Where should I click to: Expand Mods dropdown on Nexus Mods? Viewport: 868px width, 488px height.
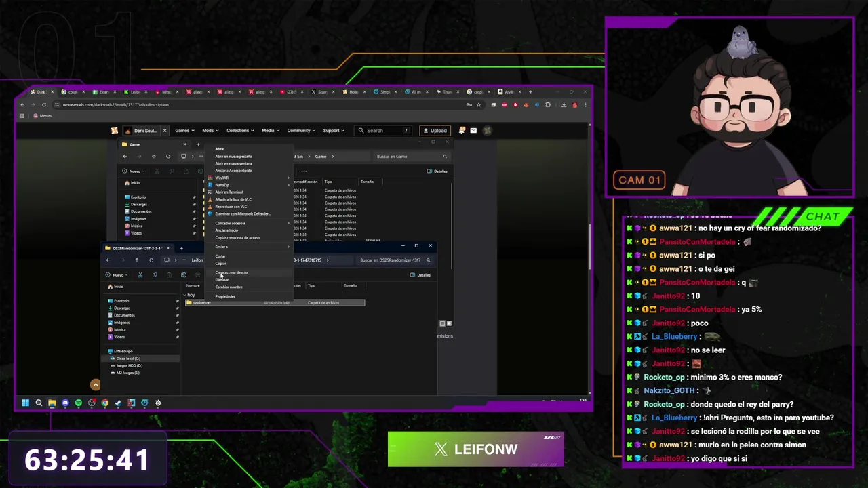210,130
